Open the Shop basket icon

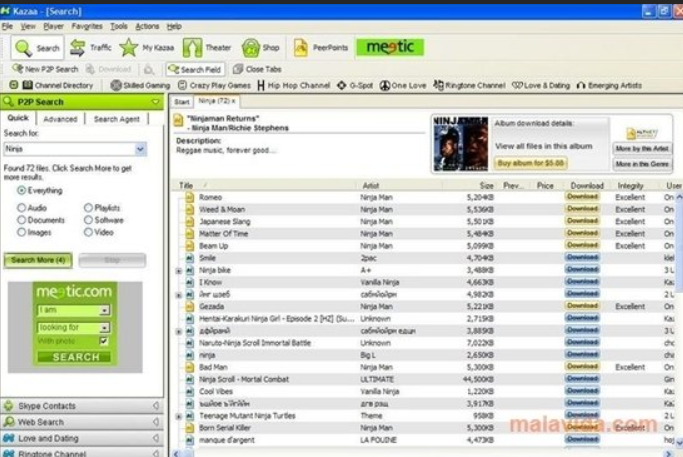(251, 47)
